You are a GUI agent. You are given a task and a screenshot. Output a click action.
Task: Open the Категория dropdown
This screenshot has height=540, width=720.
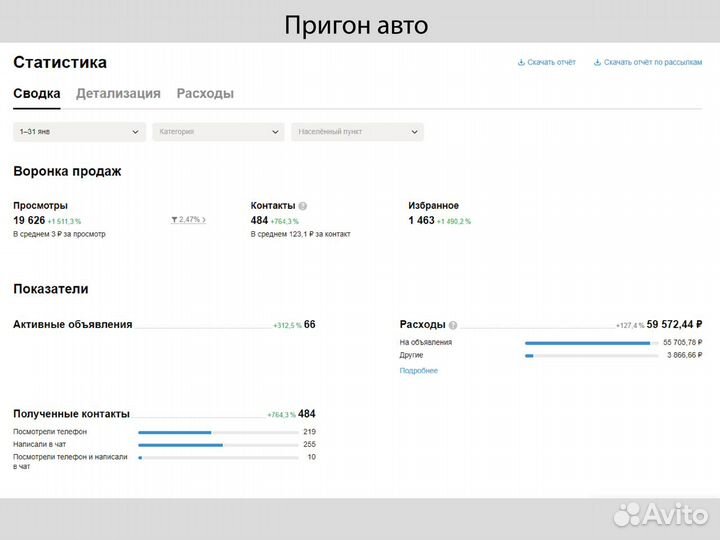219,132
